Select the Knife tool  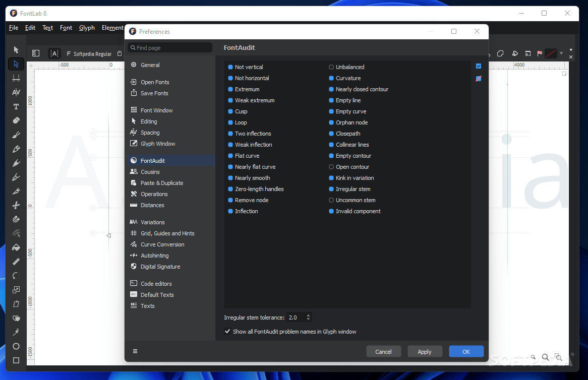pos(16,191)
